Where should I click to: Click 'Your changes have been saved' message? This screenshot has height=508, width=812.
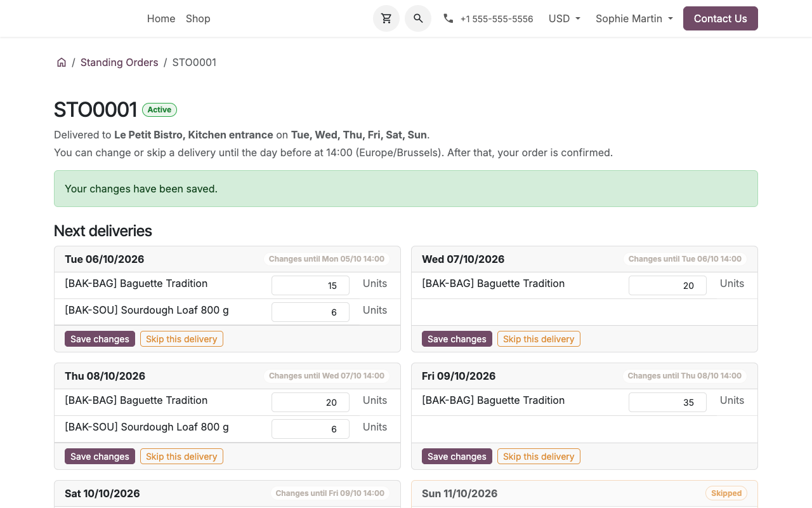click(406, 189)
